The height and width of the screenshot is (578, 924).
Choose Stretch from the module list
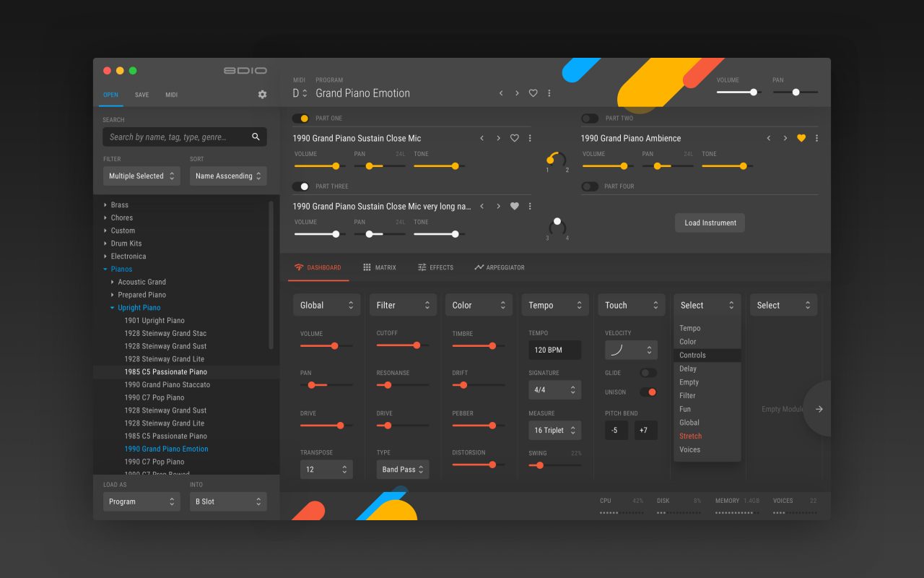[690, 436]
